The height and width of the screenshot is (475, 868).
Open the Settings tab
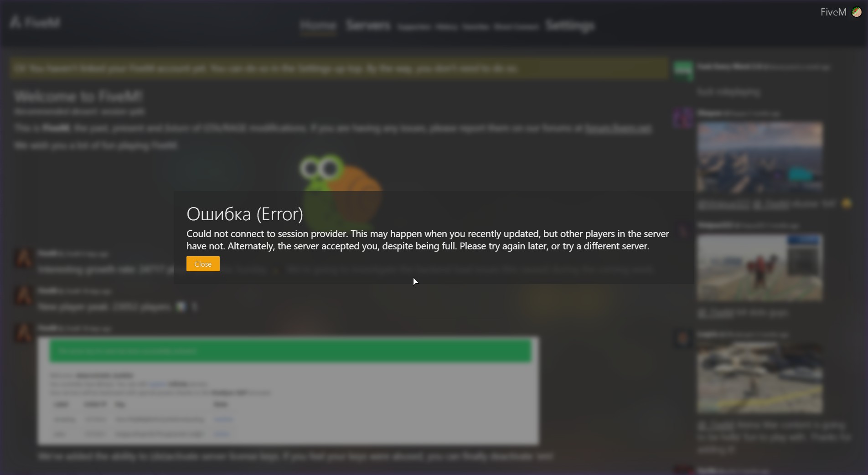[x=570, y=25]
